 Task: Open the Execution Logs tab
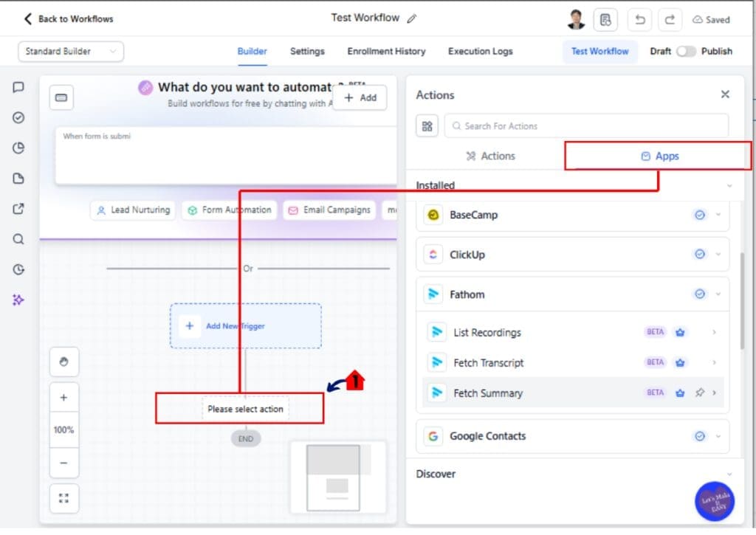[x=480, y=52]
